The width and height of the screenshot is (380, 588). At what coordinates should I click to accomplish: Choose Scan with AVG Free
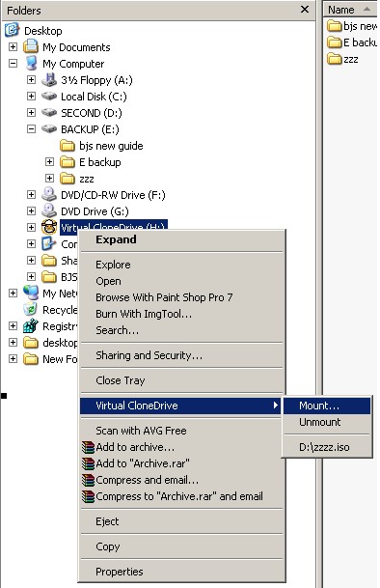(181, 431)
